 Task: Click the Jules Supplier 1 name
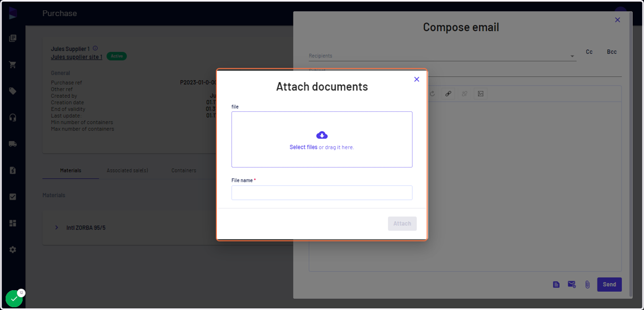pos(70,49)
